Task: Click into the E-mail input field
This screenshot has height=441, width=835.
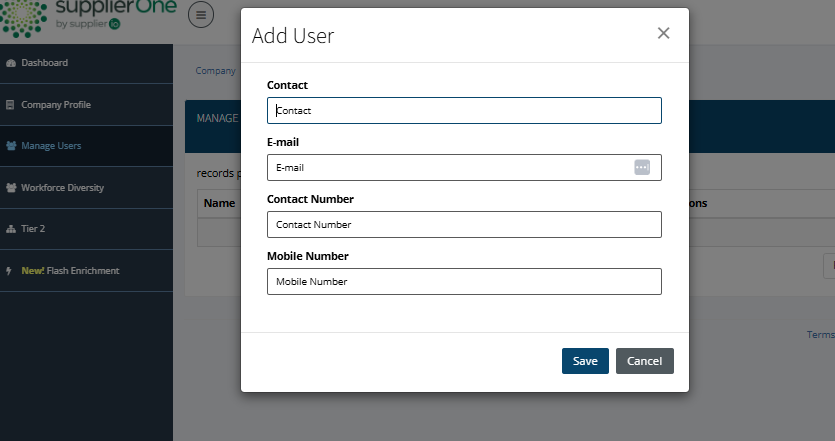Action: pos(450,168)
